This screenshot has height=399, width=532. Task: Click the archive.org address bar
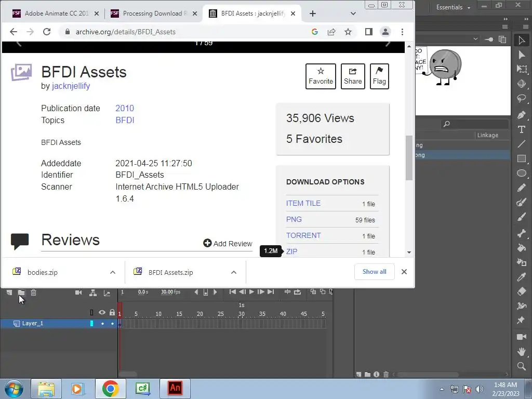183,32
